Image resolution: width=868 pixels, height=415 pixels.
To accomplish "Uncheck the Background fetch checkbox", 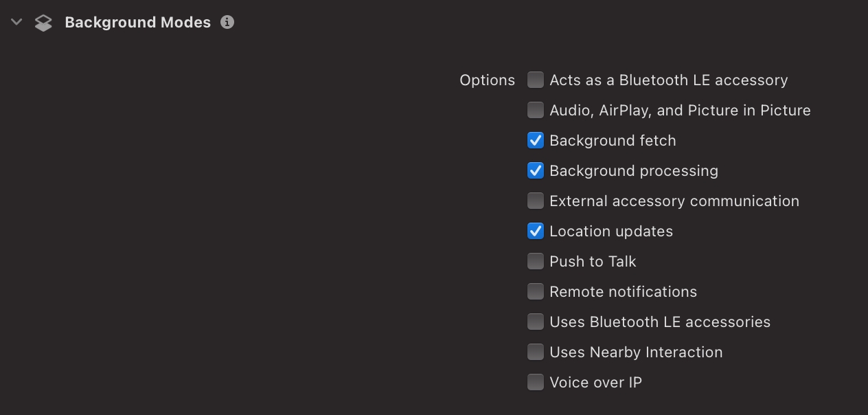I will click(x=536, y=140).
